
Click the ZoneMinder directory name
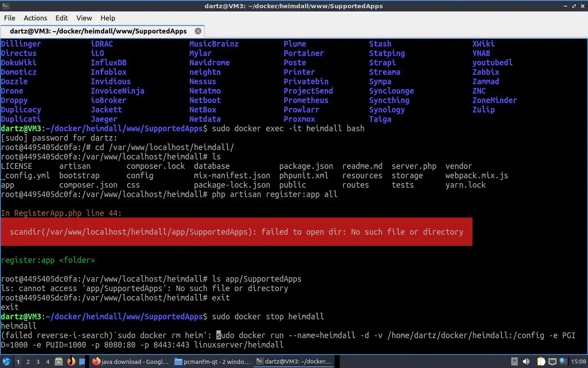[494, 100]
